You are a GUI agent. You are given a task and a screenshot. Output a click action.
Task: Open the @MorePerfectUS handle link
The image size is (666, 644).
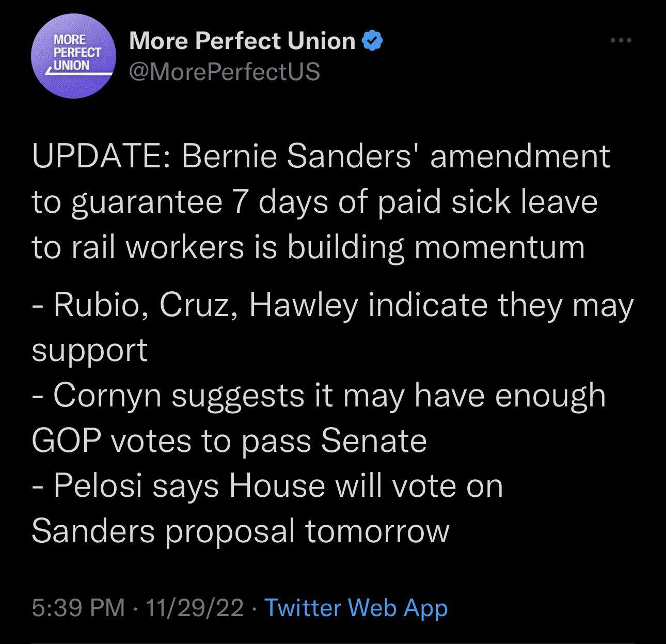pos(225,71)
